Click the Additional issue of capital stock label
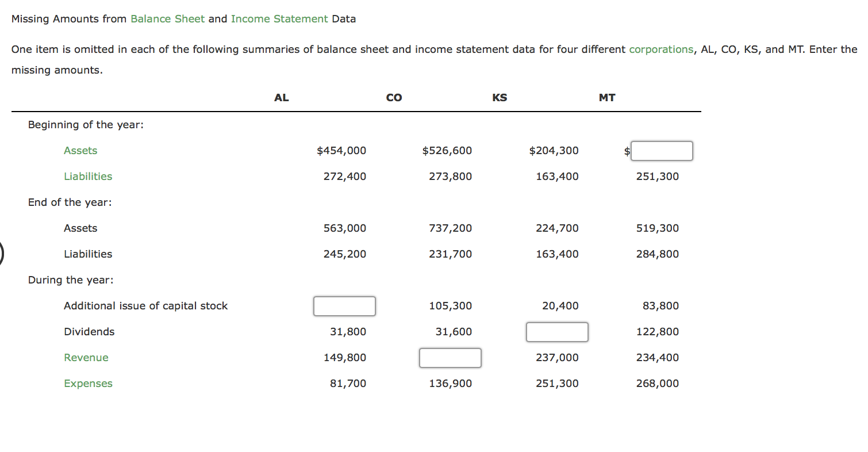 tap(145, 305)
